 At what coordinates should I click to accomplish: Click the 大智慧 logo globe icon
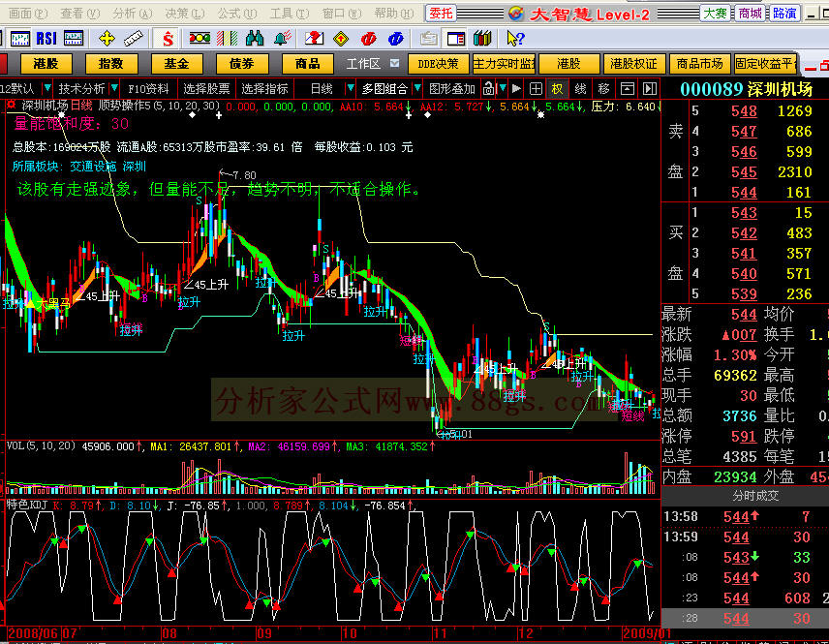point(515,14)
